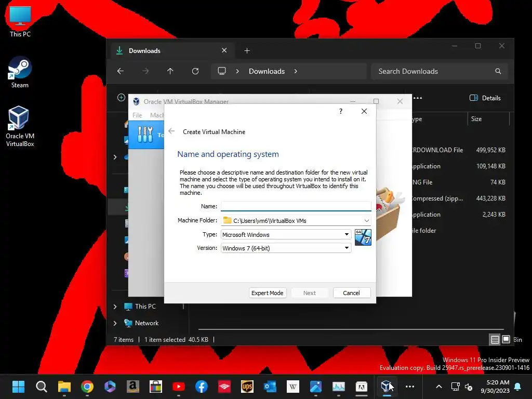Open the Type dropdown showing Microsoft Windows

point(286,234)
